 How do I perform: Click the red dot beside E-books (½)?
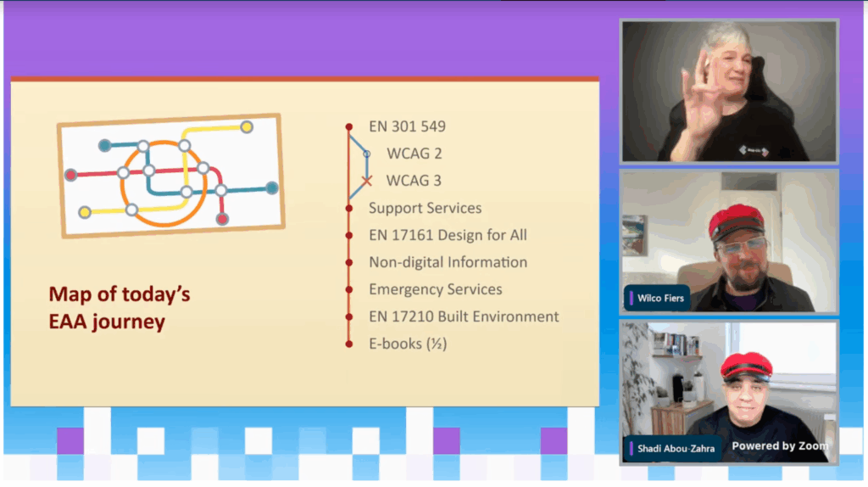click(348, 344)
